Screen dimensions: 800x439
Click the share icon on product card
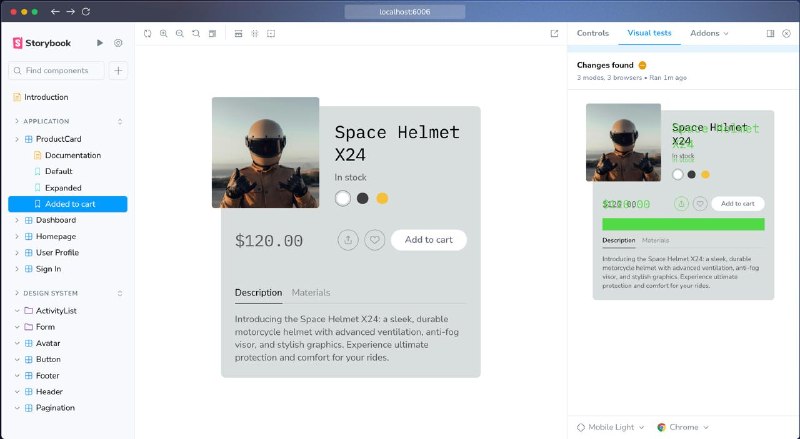348,240
